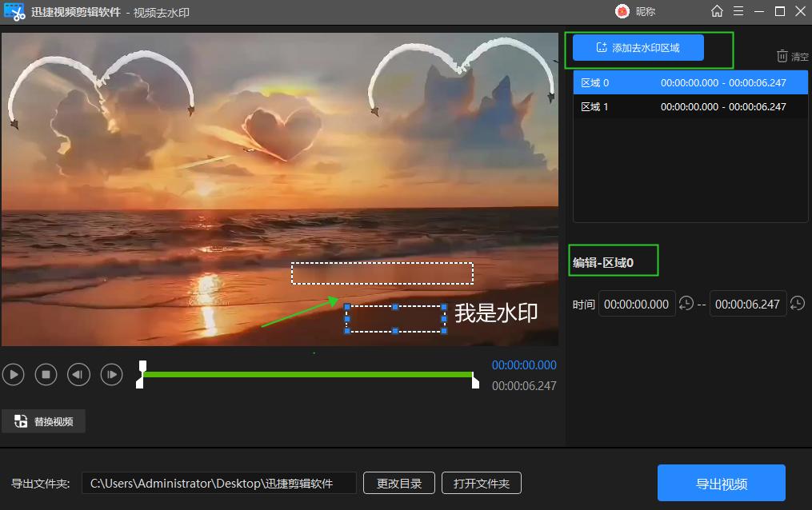Open the hamburger menu in title bar
Screen dimensions: 812x510
click(738, 11)
